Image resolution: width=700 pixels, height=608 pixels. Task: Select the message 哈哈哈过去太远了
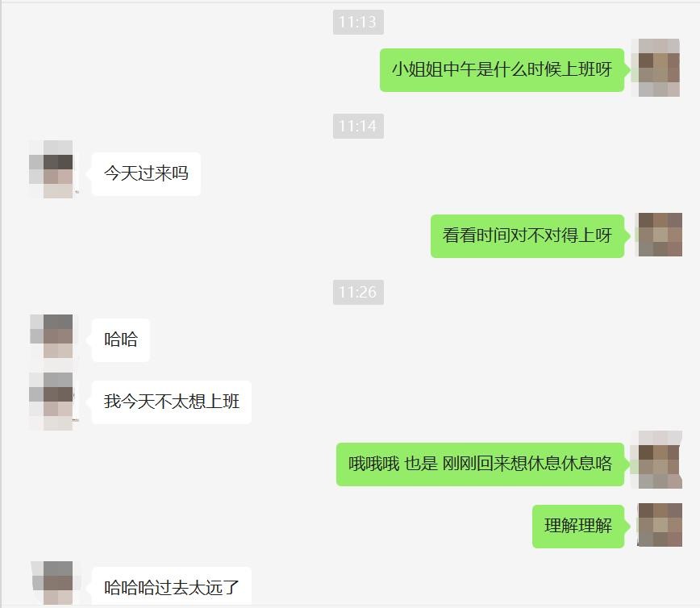tap(172, 586)
